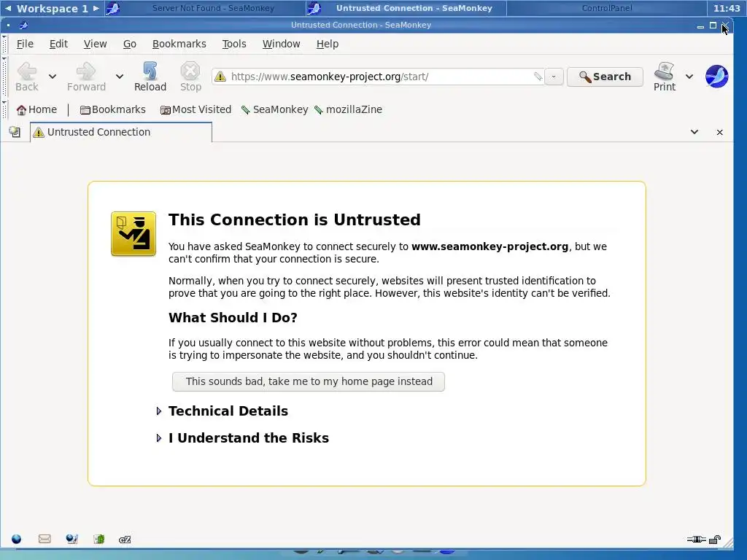Click the Back navigation arrow icon
747x560 pixels.
27,71
